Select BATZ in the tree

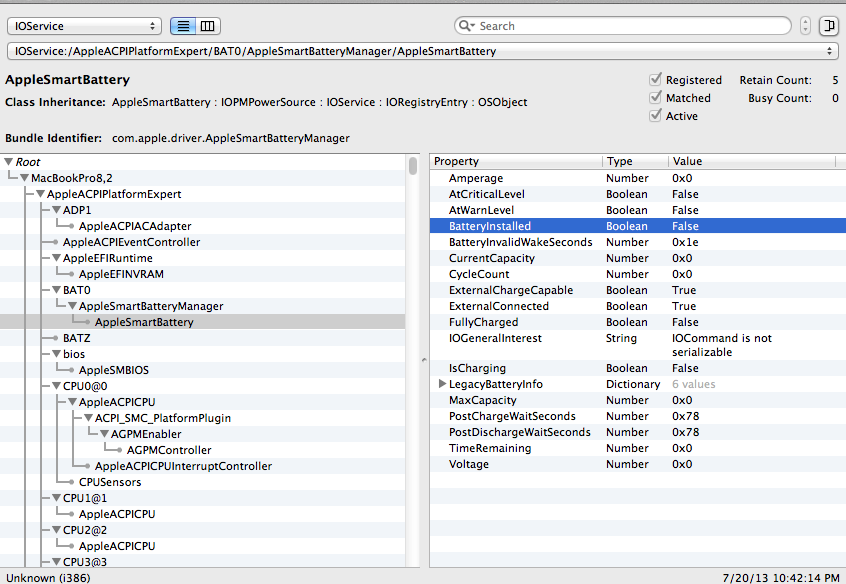[x=77, y=338]
